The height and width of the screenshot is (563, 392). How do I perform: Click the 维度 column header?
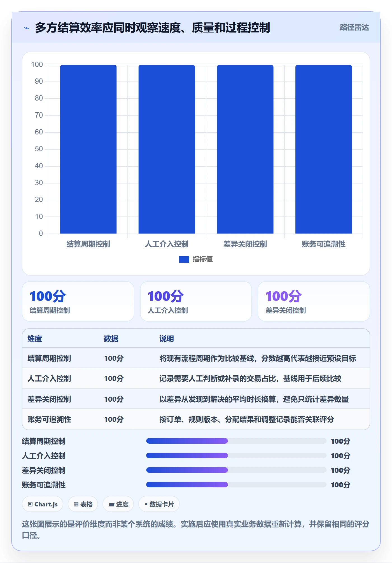point(35,339)
